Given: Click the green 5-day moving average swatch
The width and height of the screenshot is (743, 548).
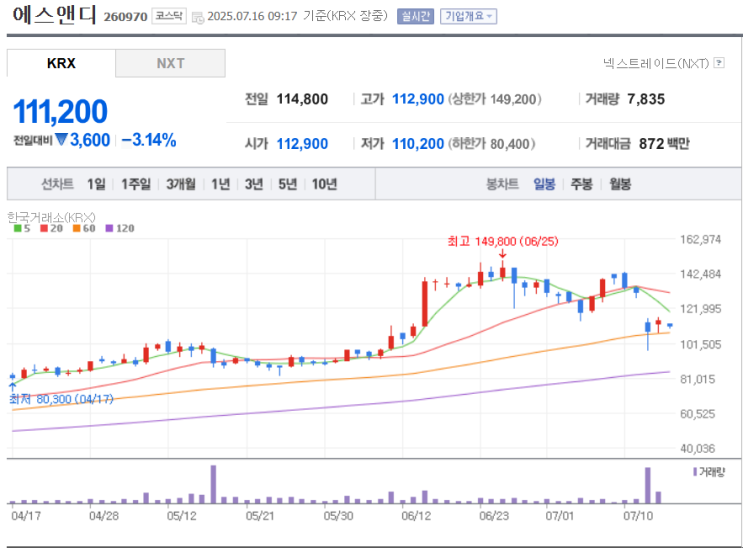Looking at the screenshot, I should point(18,228).
